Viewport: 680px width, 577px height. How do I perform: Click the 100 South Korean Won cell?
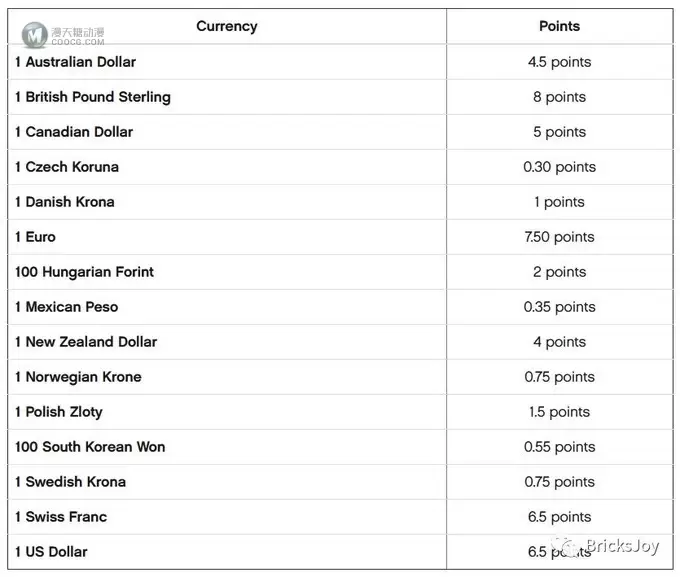[227, 447]
